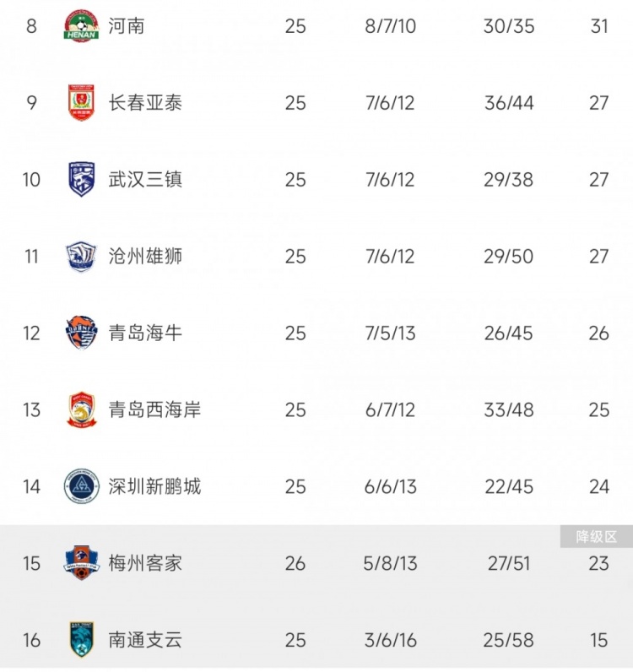Open the 河南 team name link
Image resolution: width=633 pixels, height=672 pixels.
pos(127,26)
